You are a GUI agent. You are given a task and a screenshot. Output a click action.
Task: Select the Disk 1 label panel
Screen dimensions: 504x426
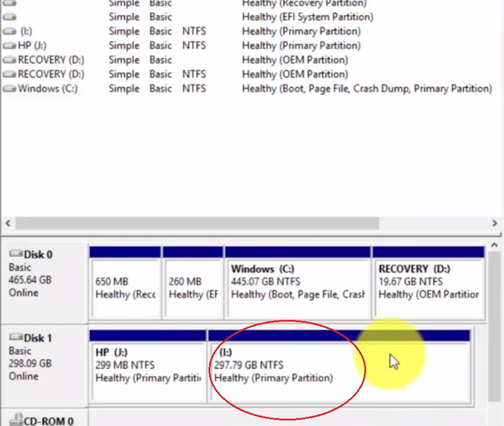click(x=44, y=366)
